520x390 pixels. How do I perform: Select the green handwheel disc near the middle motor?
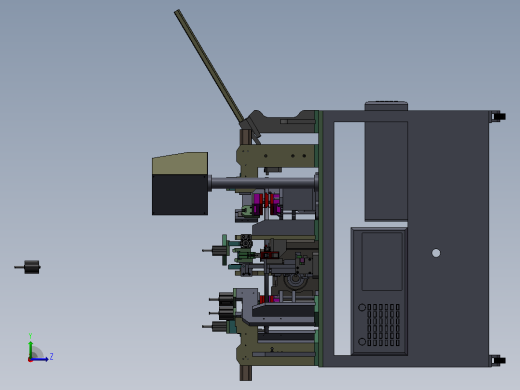tap(225, 250)
